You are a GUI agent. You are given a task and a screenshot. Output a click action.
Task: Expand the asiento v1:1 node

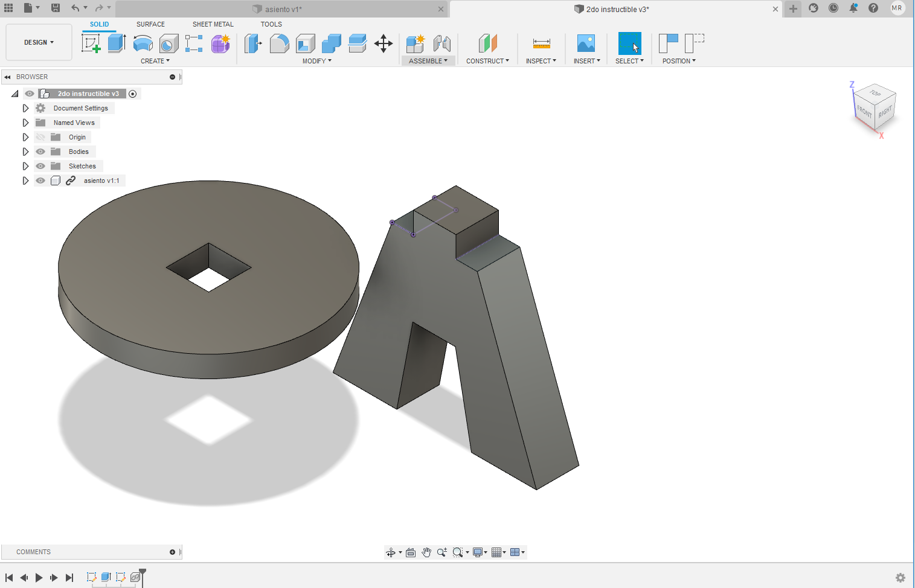click(25, 181)
